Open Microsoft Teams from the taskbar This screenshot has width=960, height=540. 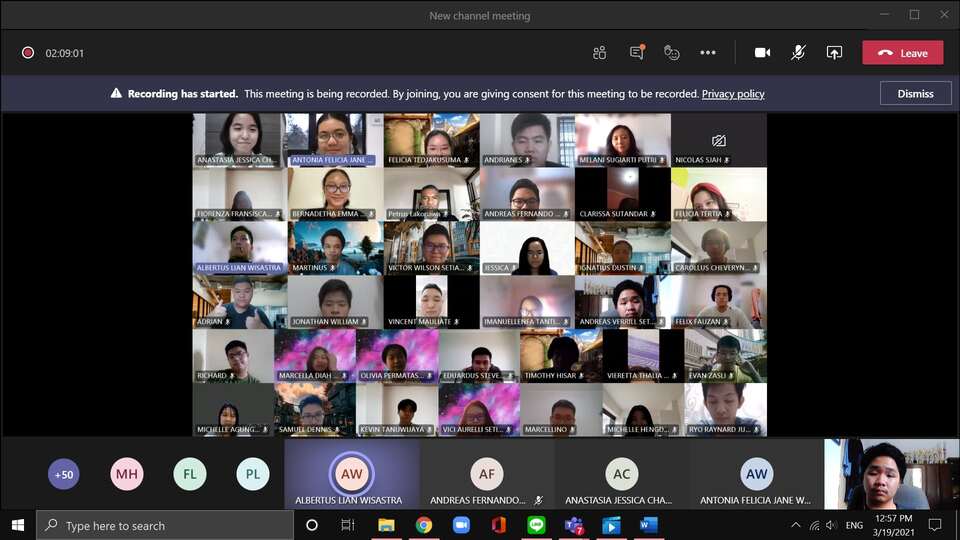[574, 525]
